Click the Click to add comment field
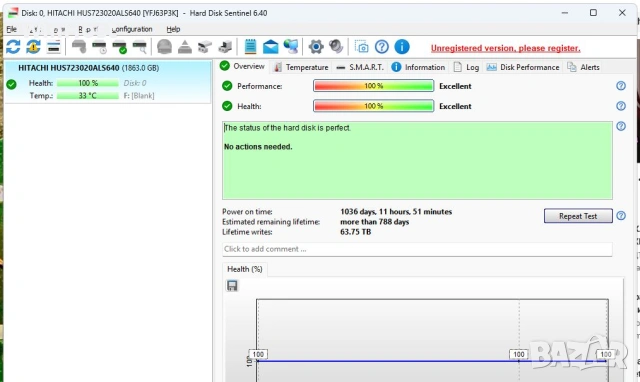The image size is (640, 382). coord(417,249)
